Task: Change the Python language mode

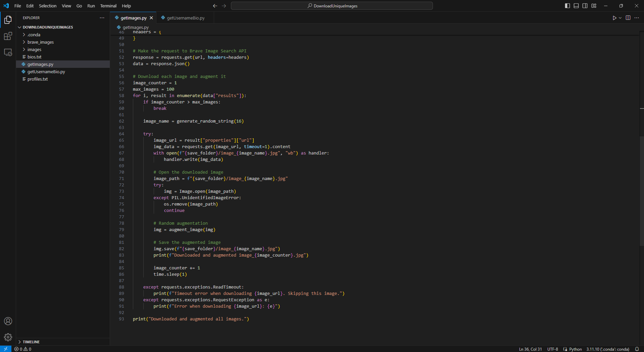Action: coord(575,349)
